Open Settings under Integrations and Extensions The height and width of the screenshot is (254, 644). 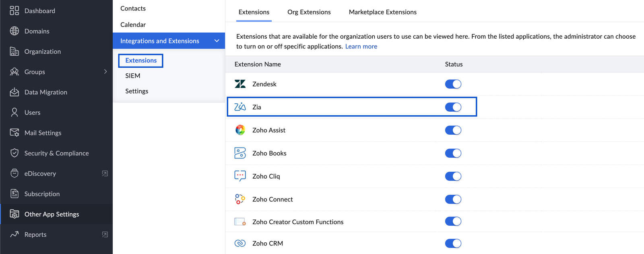tap(137, 91)
